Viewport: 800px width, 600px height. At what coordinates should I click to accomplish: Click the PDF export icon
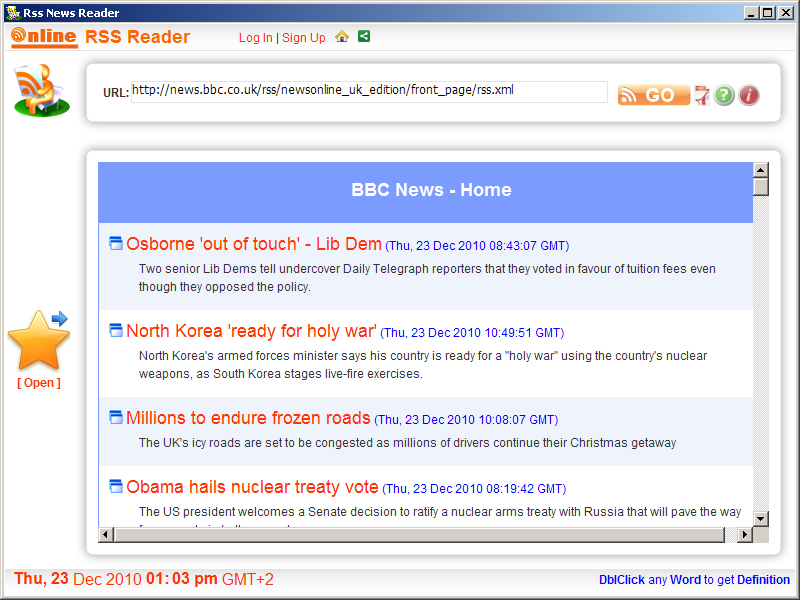702,95
